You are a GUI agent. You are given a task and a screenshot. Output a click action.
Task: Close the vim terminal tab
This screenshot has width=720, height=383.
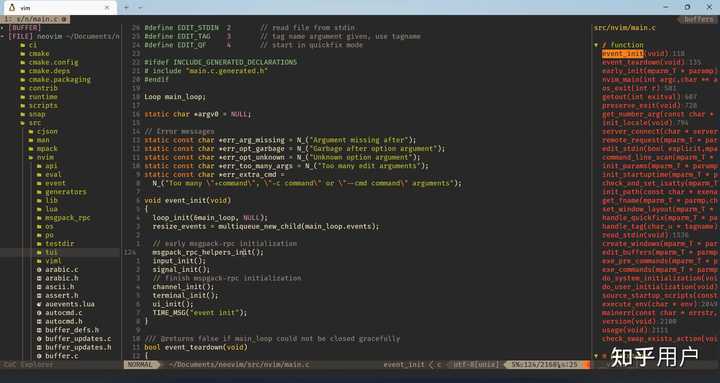(107, 7)
